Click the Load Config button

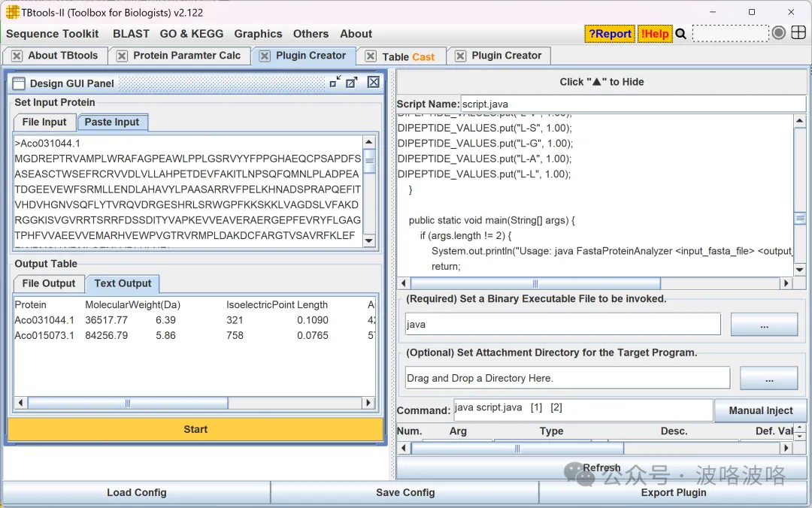pos(137,492)
